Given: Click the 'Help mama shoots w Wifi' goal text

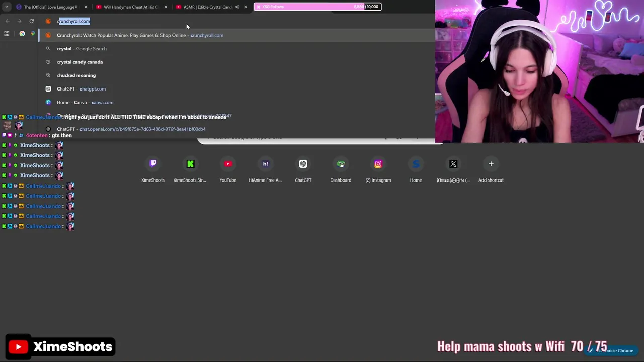Looking at the screenshot, I should coord(522,346).
